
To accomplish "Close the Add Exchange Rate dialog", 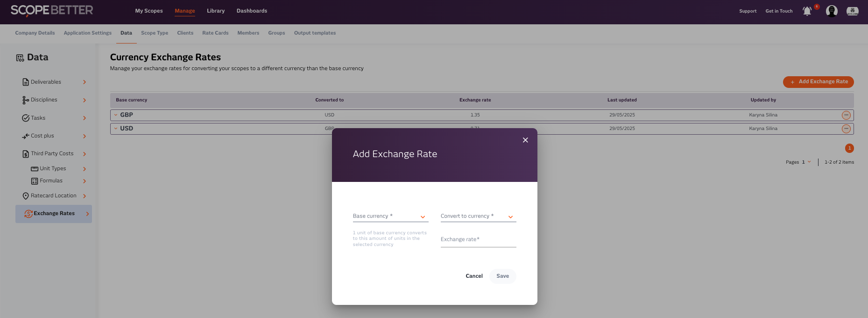I will click(x=525, y=140).
